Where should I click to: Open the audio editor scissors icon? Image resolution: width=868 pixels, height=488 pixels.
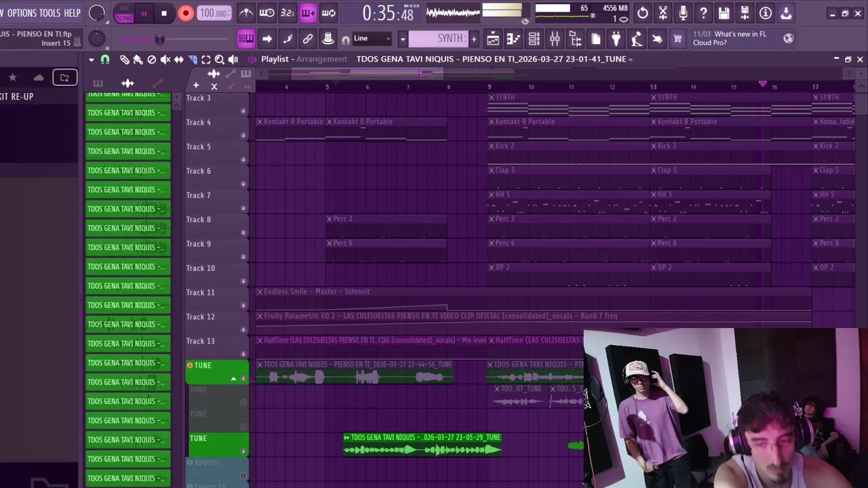tap(663, 13)
